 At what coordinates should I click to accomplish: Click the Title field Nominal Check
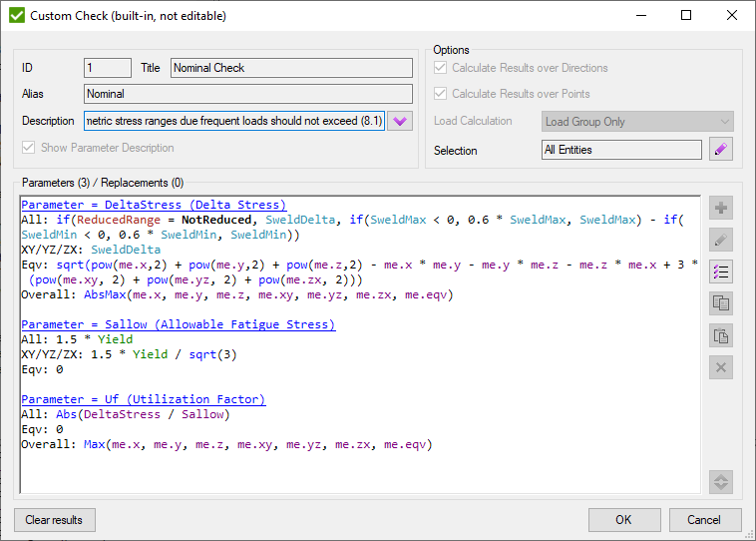pyautogui.click(x=291, y=68)
